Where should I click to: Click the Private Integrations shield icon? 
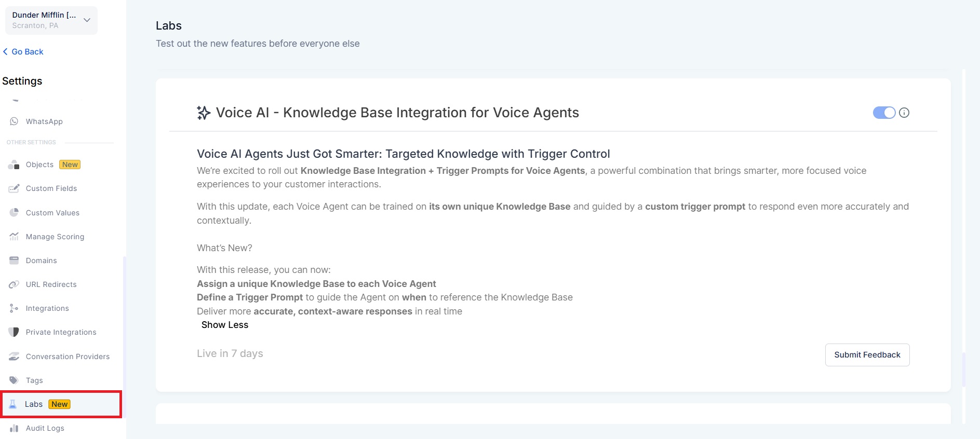tap(14, 332)
